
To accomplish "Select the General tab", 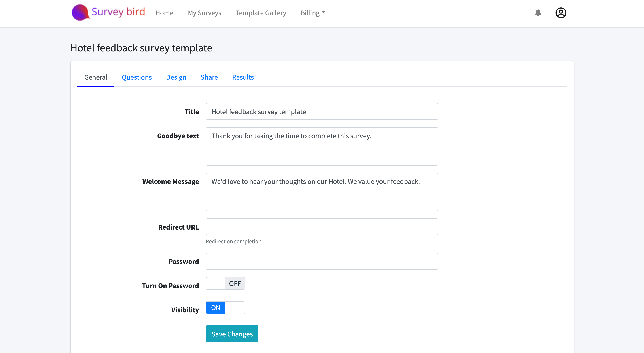I will click(96, 77).
